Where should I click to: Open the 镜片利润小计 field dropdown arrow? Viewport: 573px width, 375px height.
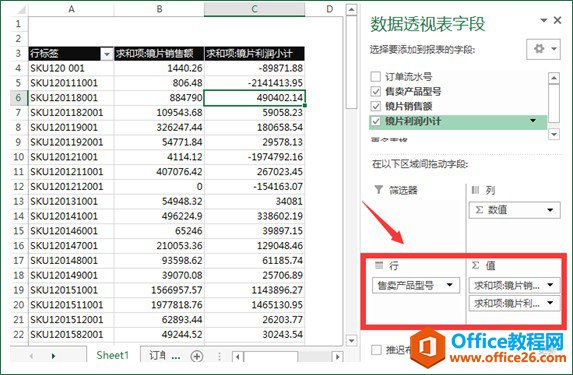[533, 121]
